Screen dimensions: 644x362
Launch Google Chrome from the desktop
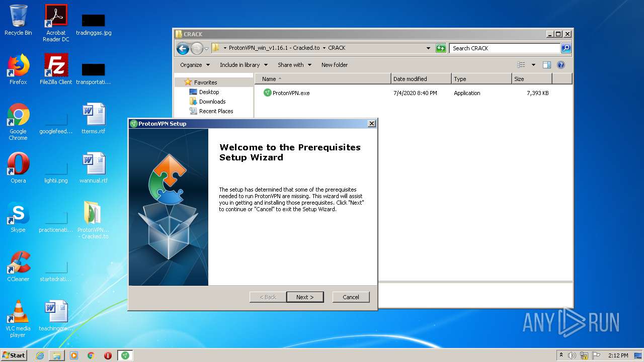18,122
